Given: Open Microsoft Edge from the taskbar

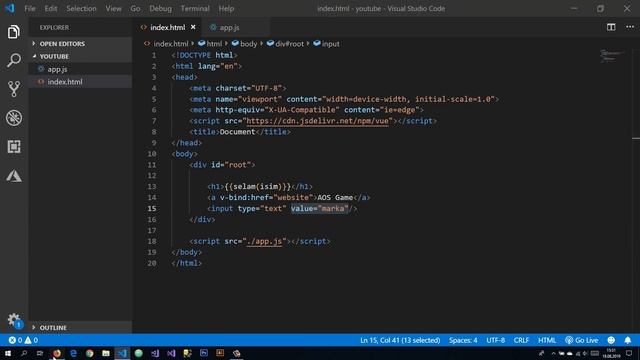Looking at the screenshot, I should coord(73,353).
